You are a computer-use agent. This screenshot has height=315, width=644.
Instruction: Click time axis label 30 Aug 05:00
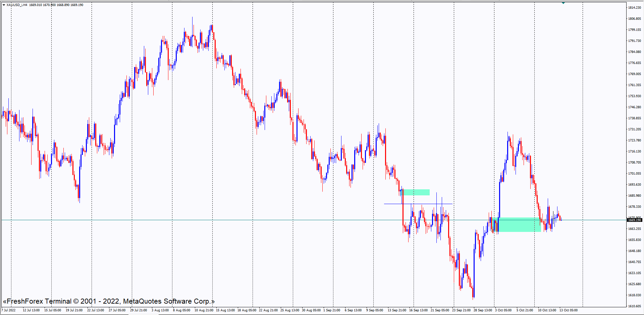311,310
